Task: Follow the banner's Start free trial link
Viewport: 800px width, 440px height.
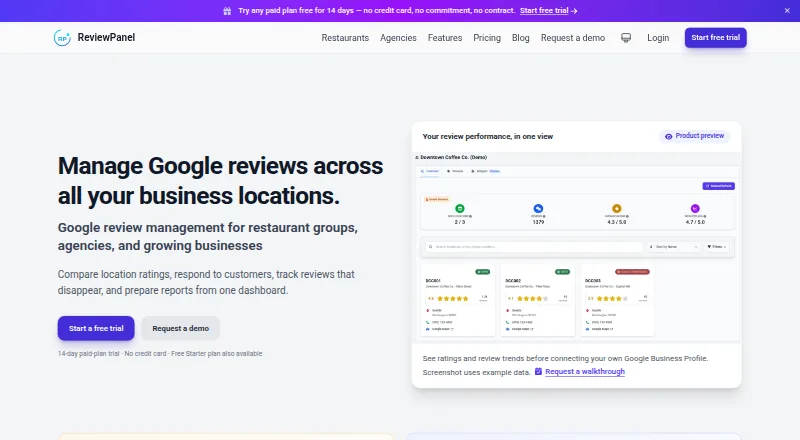Action: [x=544, y=11]
